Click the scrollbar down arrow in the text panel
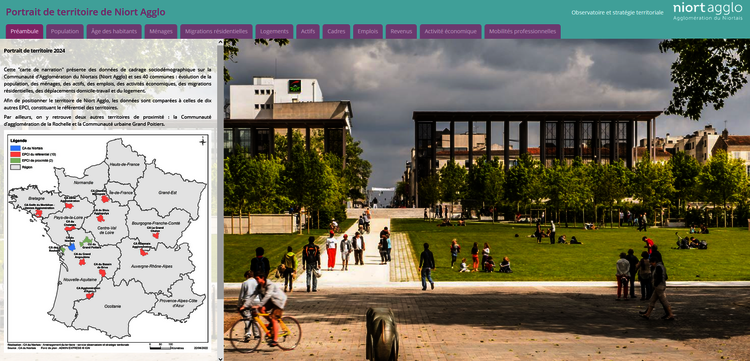 [221, 358]
